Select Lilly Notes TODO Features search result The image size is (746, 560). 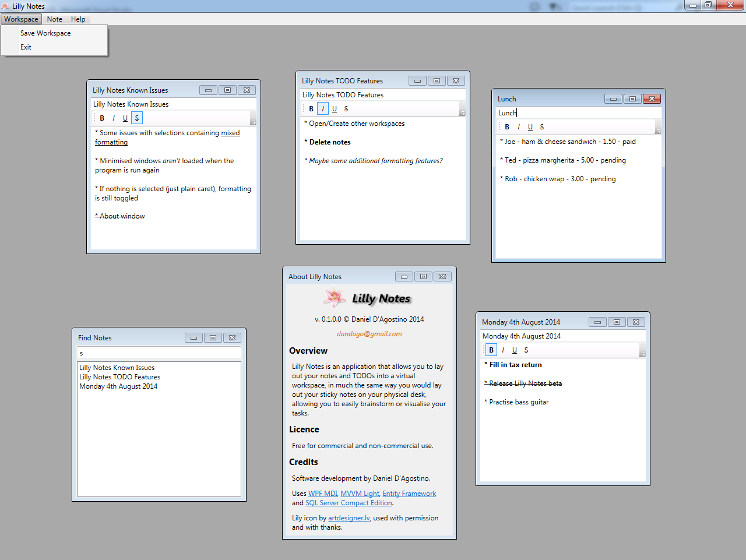119,377
